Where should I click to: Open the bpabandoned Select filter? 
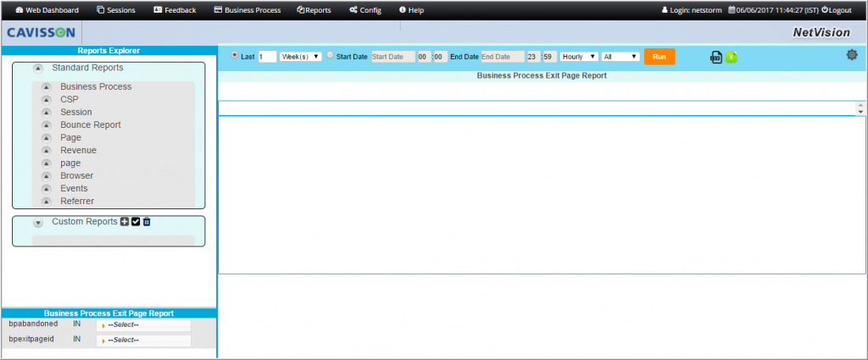[143, 324]
